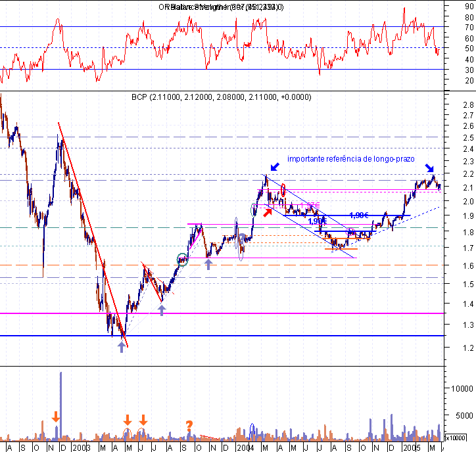The image size is (476, 452).
Task: Click the x10000 volume scale label
Action: coord(456,438)
